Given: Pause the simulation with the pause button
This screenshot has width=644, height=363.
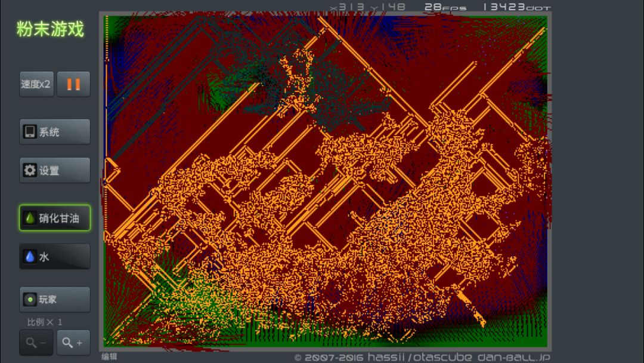Looking at the screenshot, I should [73, 84].
